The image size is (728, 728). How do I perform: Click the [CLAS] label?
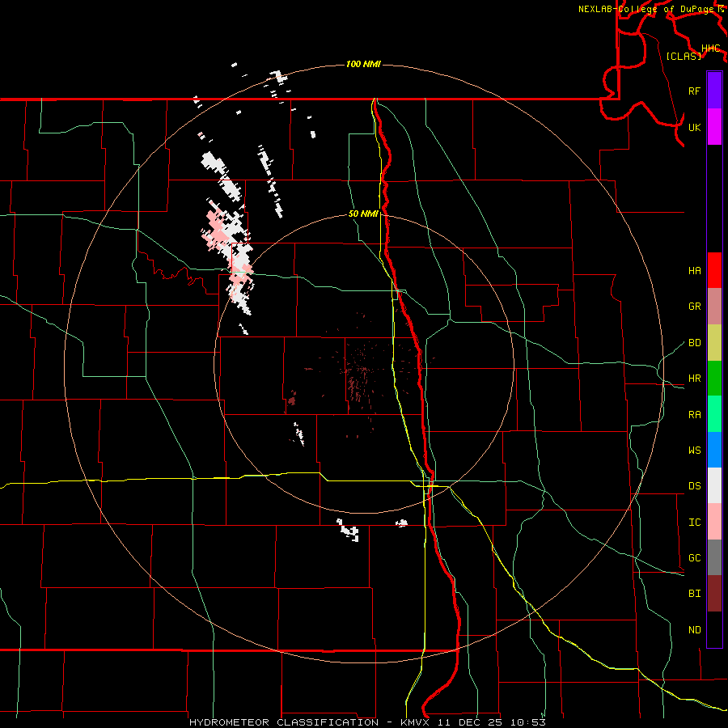(x=684, y=56)
